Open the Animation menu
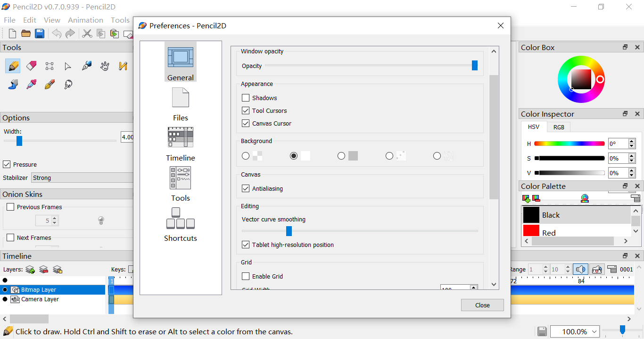The image size is (644, 339). click(x=85, y=20)
